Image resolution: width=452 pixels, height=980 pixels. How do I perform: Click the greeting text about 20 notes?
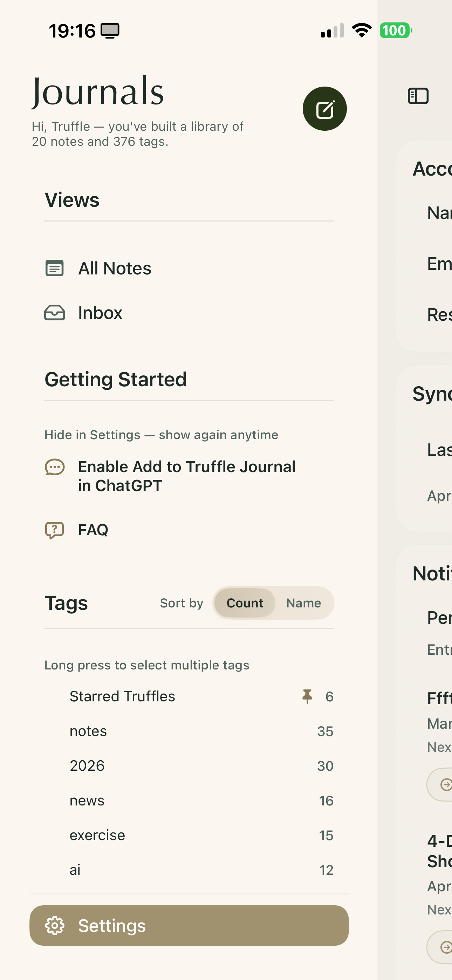(x=137, y=134)
